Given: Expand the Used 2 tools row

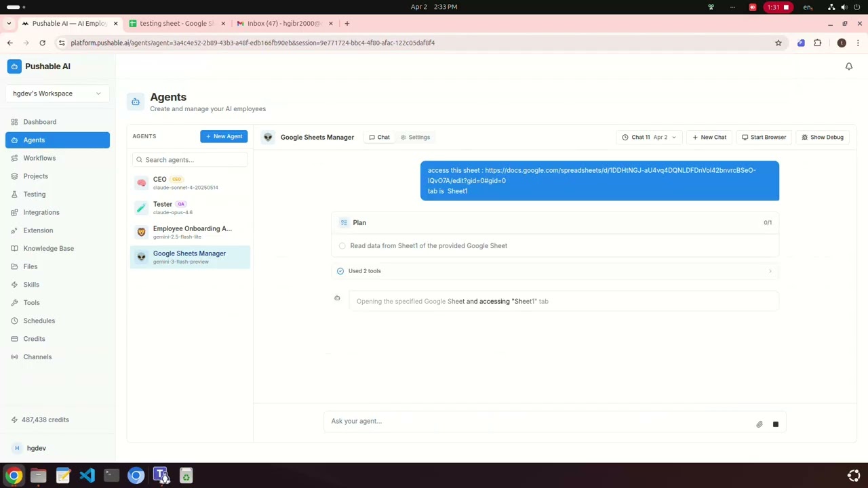Looking at the screenshot, I should click(555, 271).
